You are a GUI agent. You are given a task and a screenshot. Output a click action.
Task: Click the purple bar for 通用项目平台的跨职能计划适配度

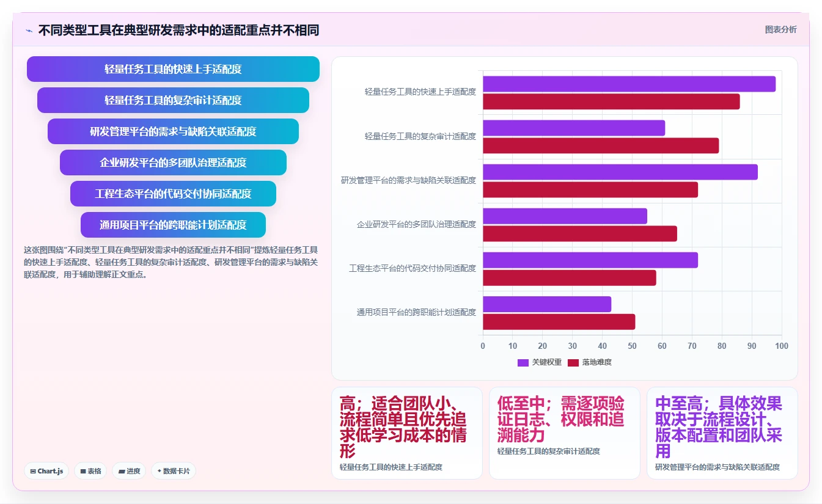(547, 304)
